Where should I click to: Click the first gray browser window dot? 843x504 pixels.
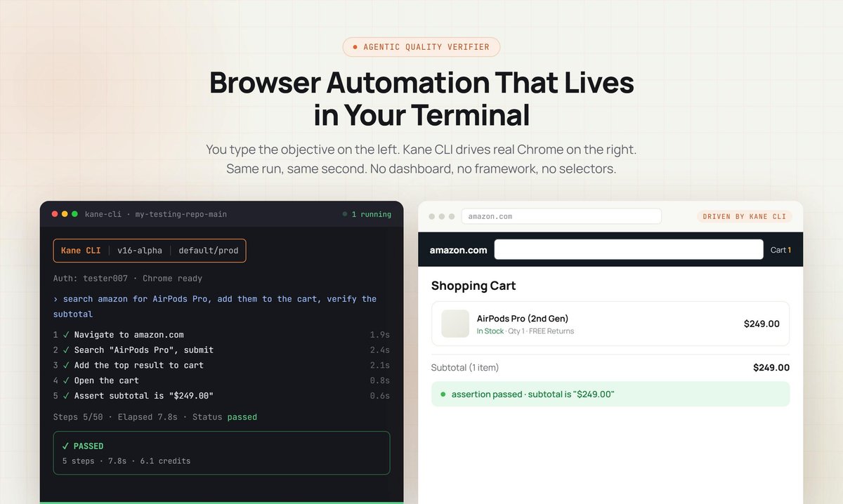click(x=432, y=216)
